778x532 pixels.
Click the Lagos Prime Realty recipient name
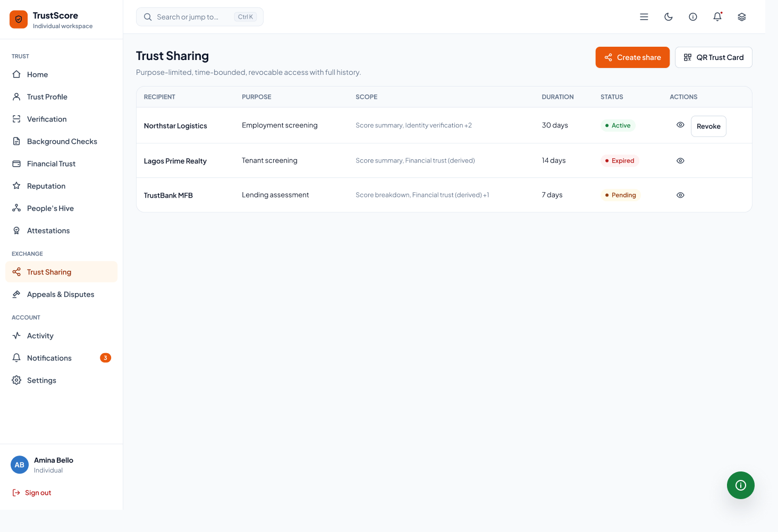pyautogui.click(x=175, y=161)
